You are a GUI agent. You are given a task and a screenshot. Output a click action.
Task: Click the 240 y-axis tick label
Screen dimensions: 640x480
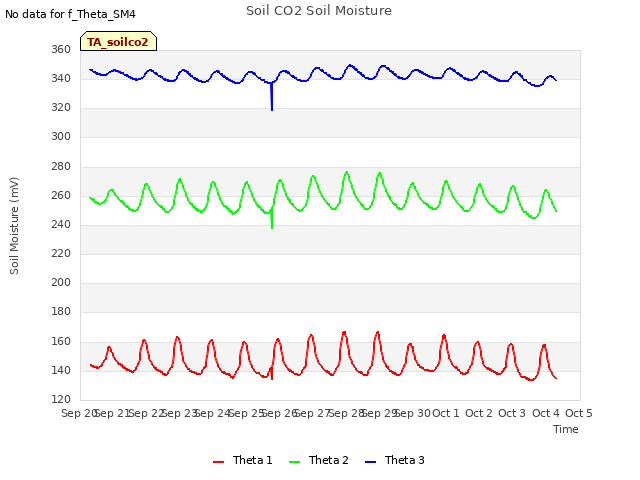point(61,224)
